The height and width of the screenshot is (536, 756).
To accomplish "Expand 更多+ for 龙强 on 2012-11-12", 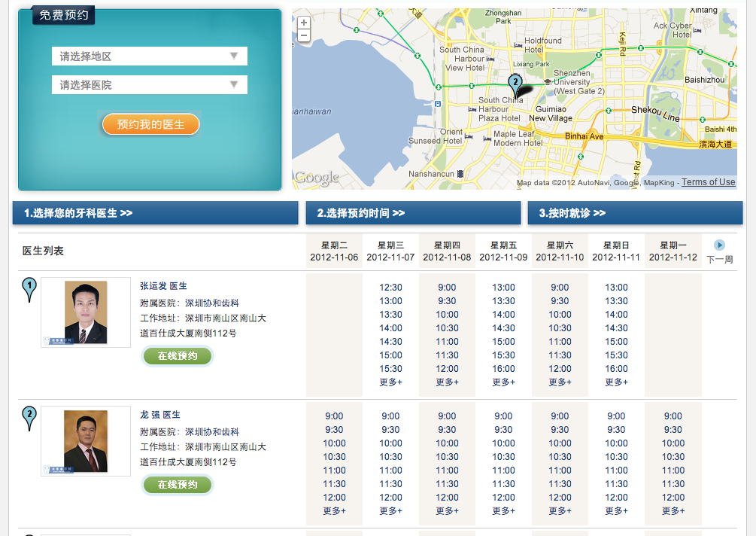I will (x=673, y=511).
